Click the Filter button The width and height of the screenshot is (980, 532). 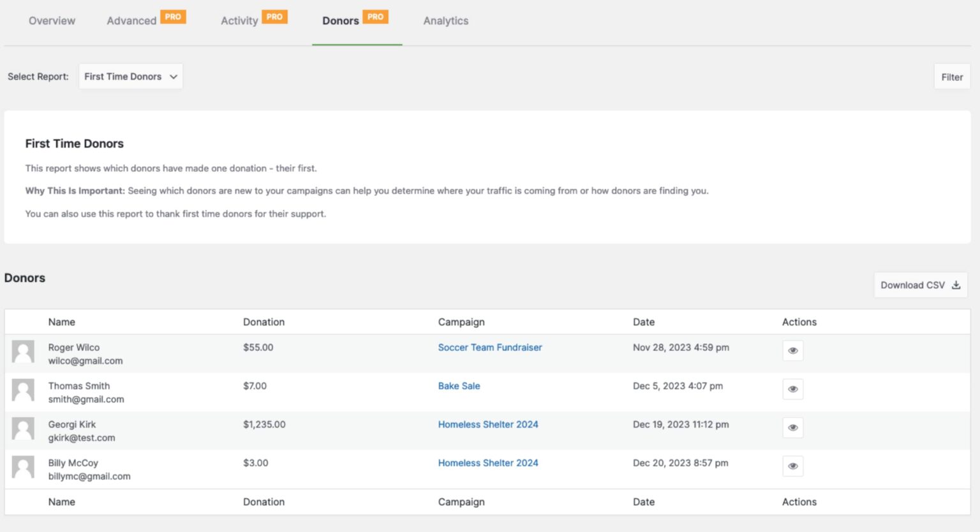952,76
